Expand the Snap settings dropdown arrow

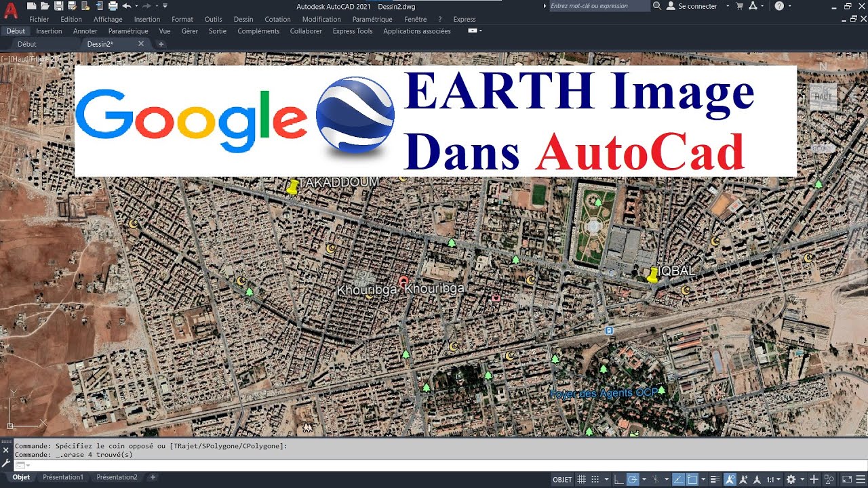tap(606, 479)
